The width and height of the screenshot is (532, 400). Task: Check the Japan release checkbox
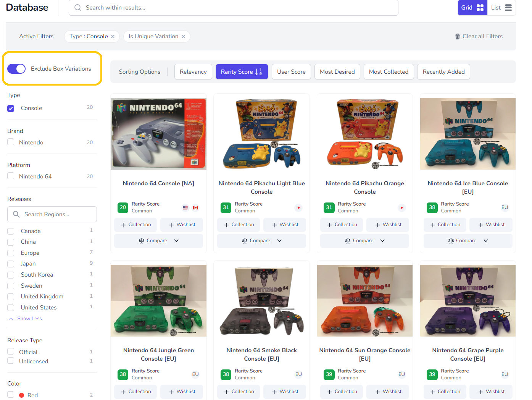(11, 264)
